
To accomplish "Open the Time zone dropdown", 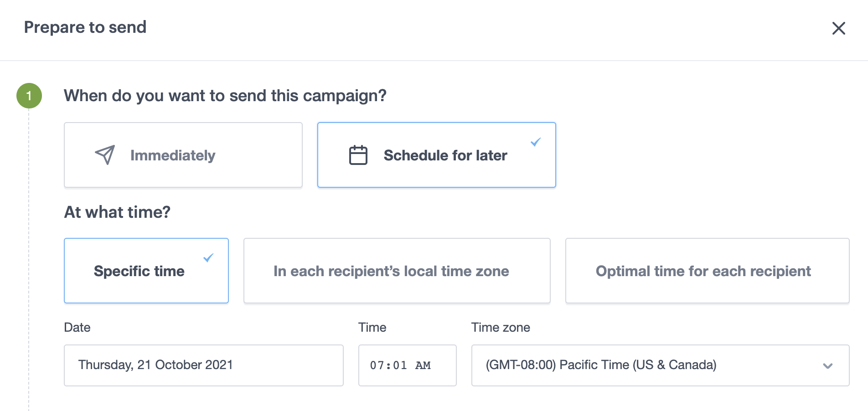I will click(660, 365).
